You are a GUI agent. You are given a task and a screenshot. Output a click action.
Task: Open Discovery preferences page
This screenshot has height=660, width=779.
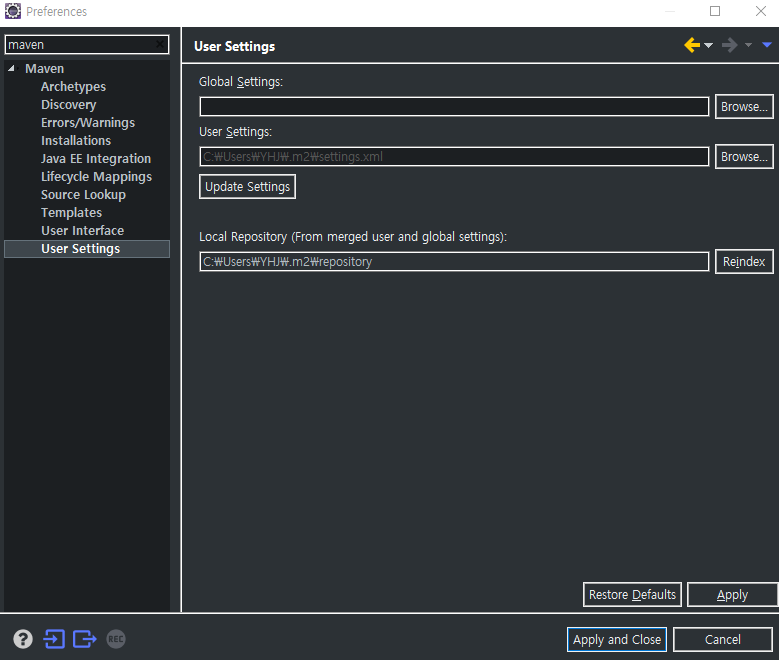click(x=69, y=104)
